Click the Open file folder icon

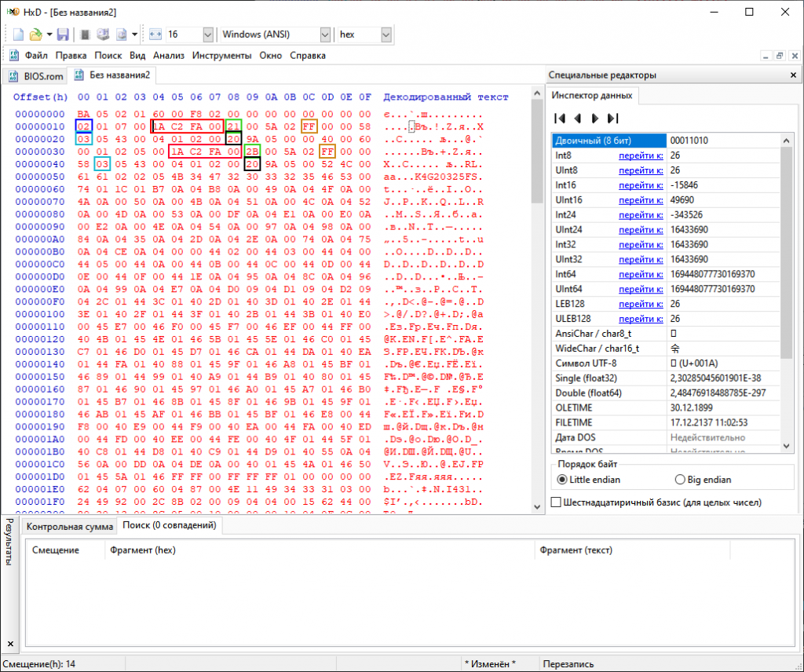pyautogui.click(x=35, y=35)
